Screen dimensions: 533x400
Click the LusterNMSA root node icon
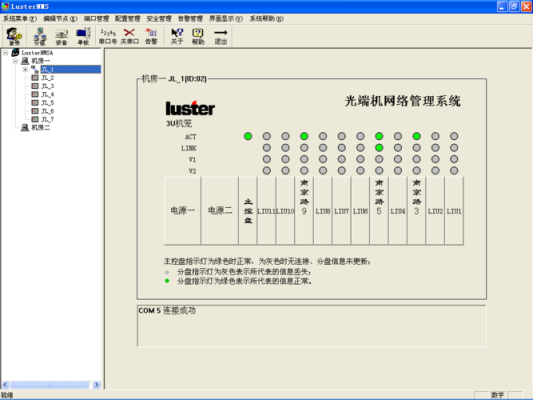click(15, 53)
